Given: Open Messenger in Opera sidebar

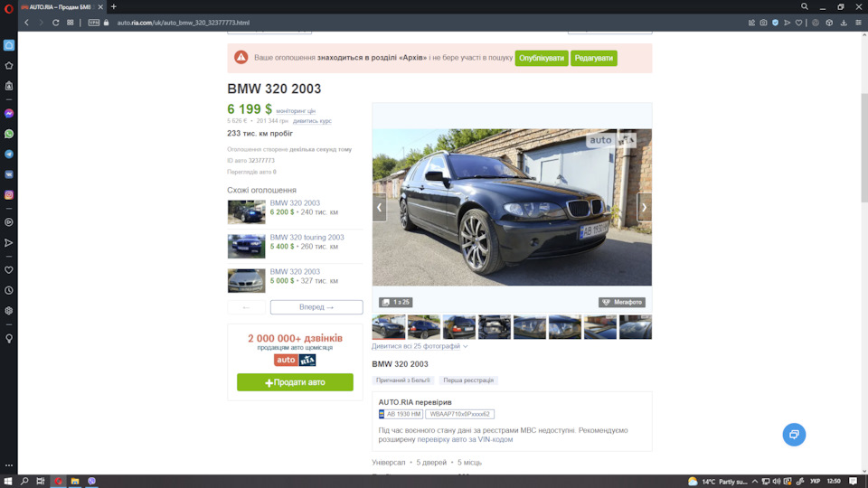Looking at the screenshot, I should click(9, 114).
